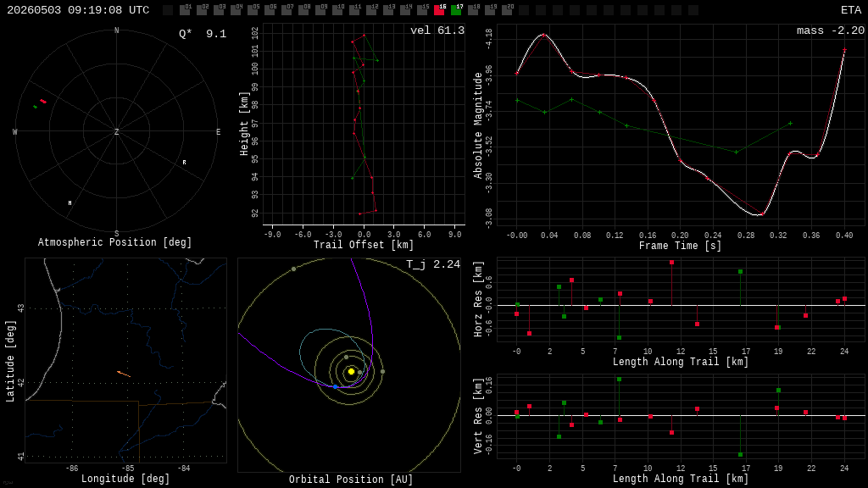Click the ETA label at top right
This screenshot has height=488, width=868.
[851, 10]
